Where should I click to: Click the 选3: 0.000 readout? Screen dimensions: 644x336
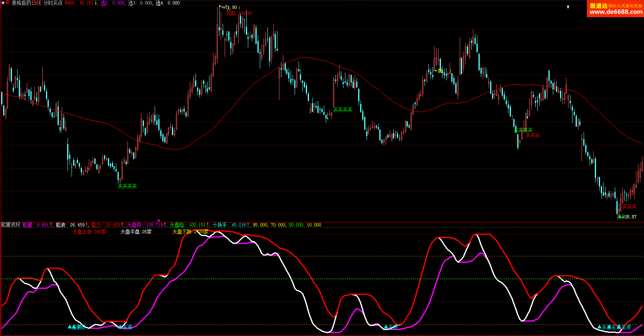140,3
